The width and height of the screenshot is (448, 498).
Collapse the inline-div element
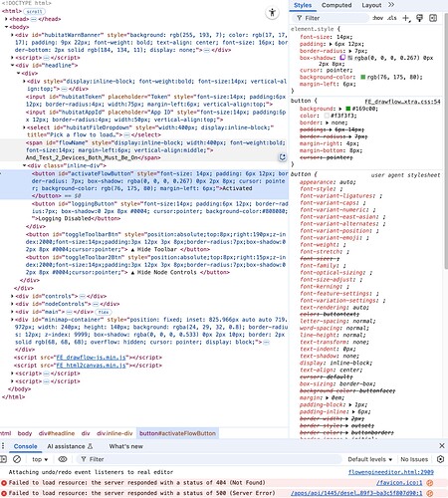[x=24, y=165]
